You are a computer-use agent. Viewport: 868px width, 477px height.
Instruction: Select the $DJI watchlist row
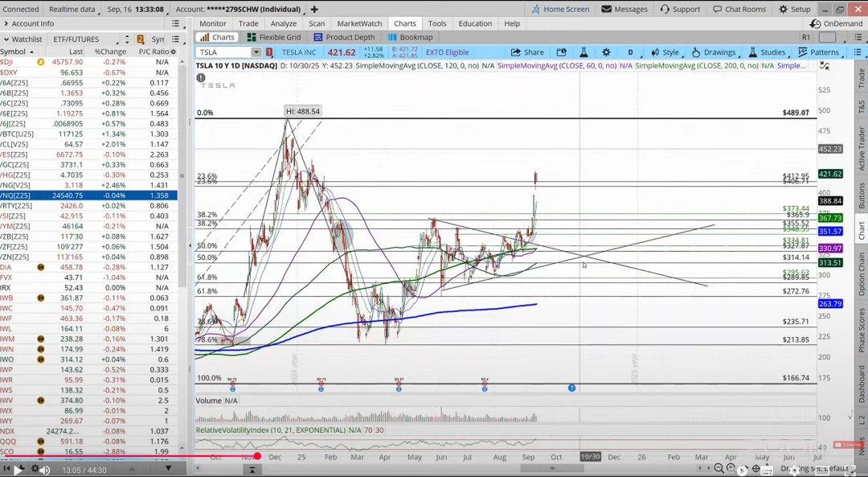point(88,62)
